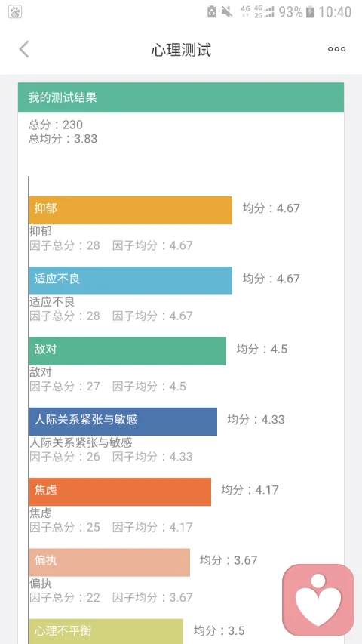Select the green 敌对 bar
Viewport: 362px width, 644px height.
click(x=127, y=351)
